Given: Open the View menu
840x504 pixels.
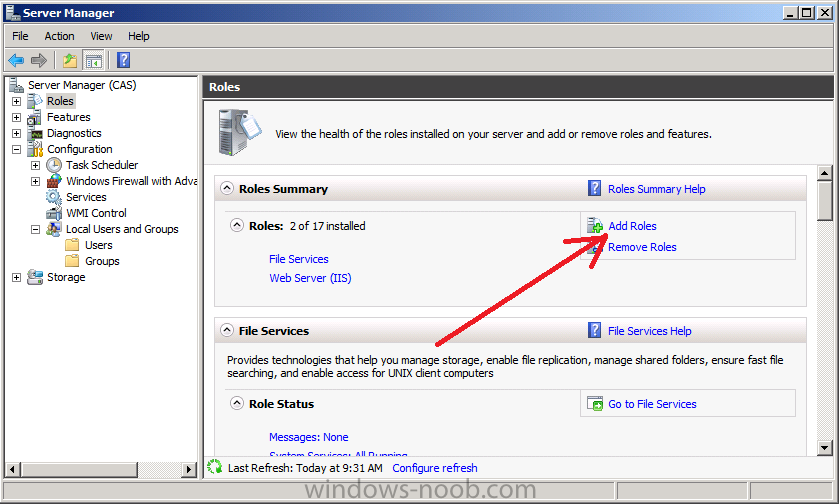Looking at the screenshot, I should [101, 36].
